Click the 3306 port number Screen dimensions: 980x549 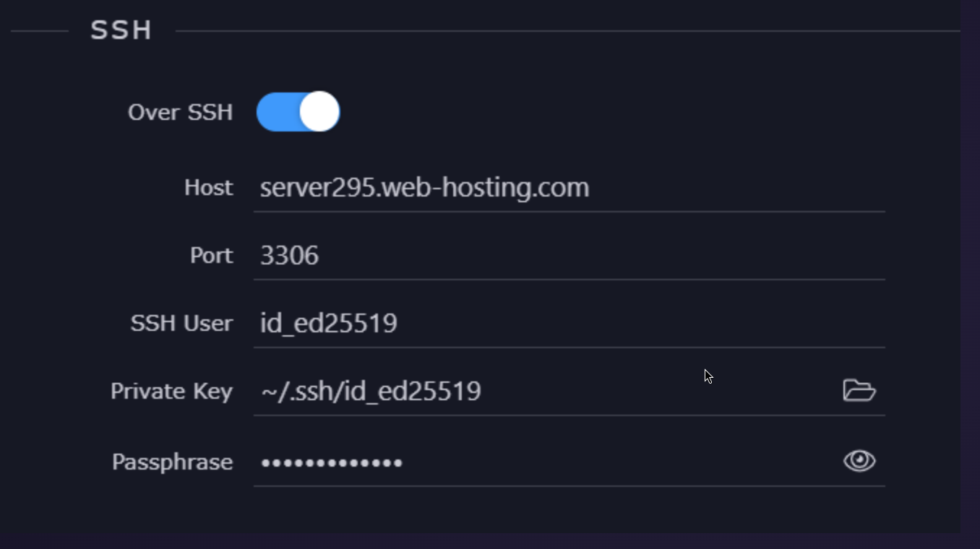(x=289, y=256)
